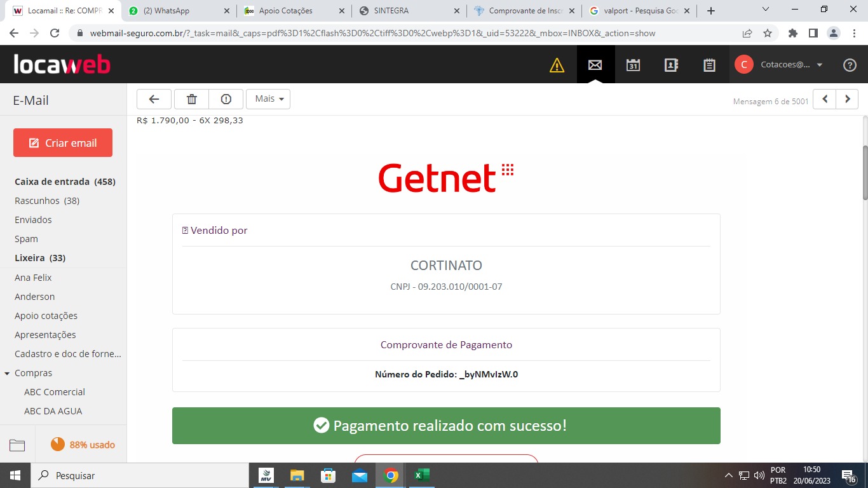Click the Número do Pedido text
This screenshot has width=868, height=488.
coord(446,374)
